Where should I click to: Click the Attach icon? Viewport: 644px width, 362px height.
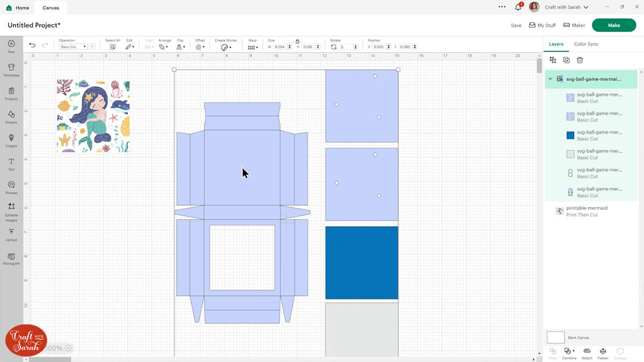587,351
